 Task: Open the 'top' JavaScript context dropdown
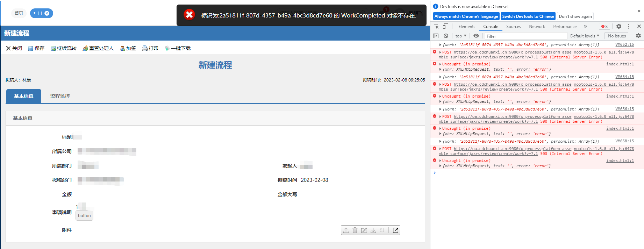461,36
